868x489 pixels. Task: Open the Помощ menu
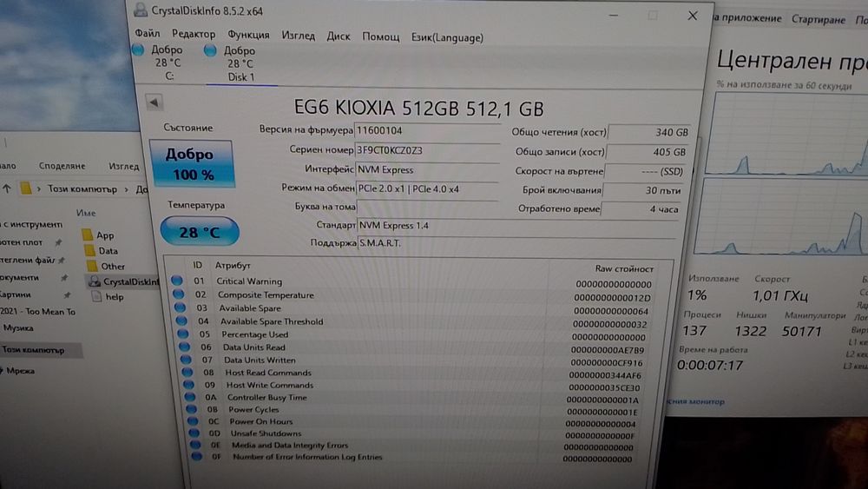tap(380, 37)
